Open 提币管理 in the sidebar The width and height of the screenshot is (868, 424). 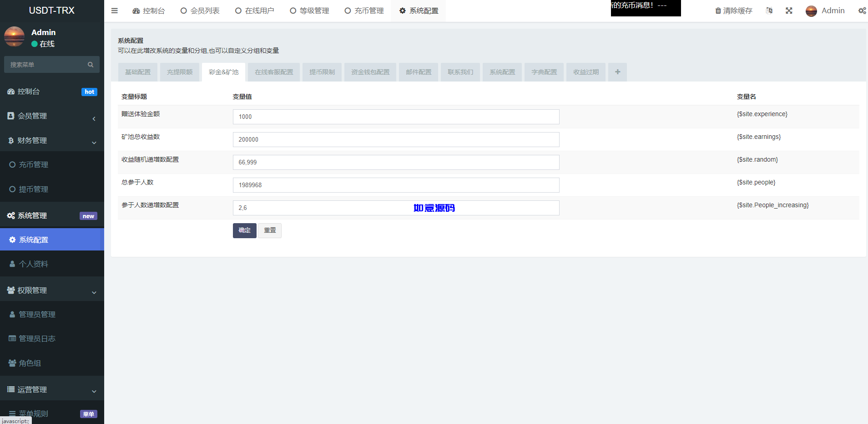click(52, 189)
